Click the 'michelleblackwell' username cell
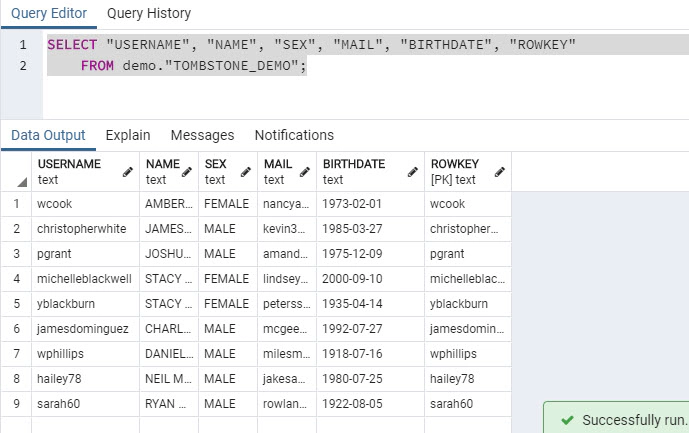 pos(86,279)
